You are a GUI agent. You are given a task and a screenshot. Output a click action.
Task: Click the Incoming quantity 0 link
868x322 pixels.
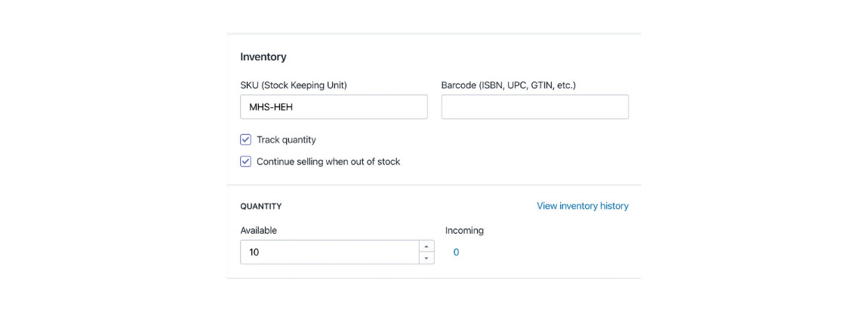(456, 253)
